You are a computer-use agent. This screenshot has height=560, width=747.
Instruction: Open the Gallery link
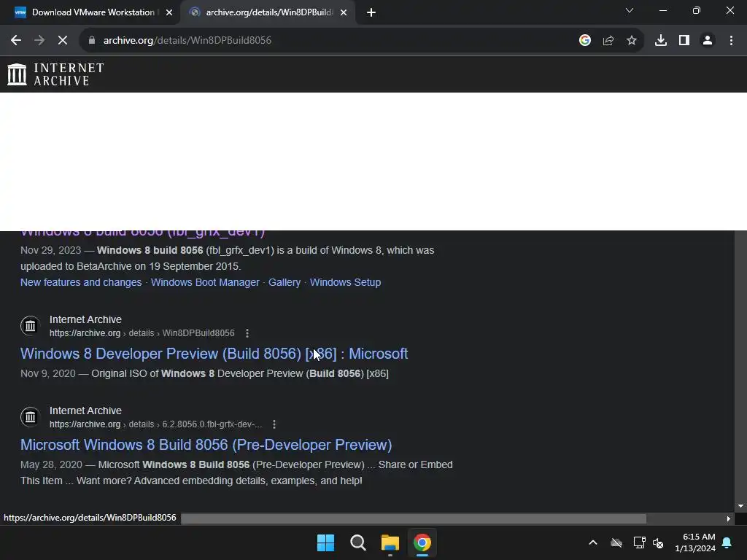(285, 282)
